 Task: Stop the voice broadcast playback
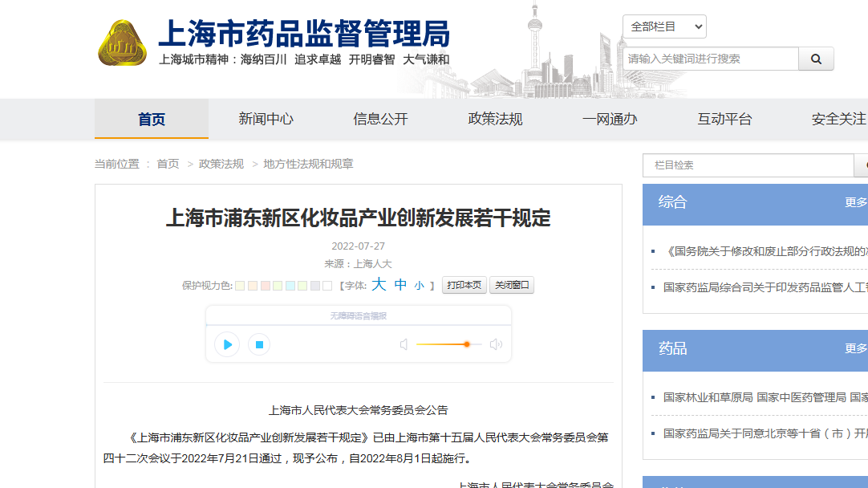coord(259,344)
